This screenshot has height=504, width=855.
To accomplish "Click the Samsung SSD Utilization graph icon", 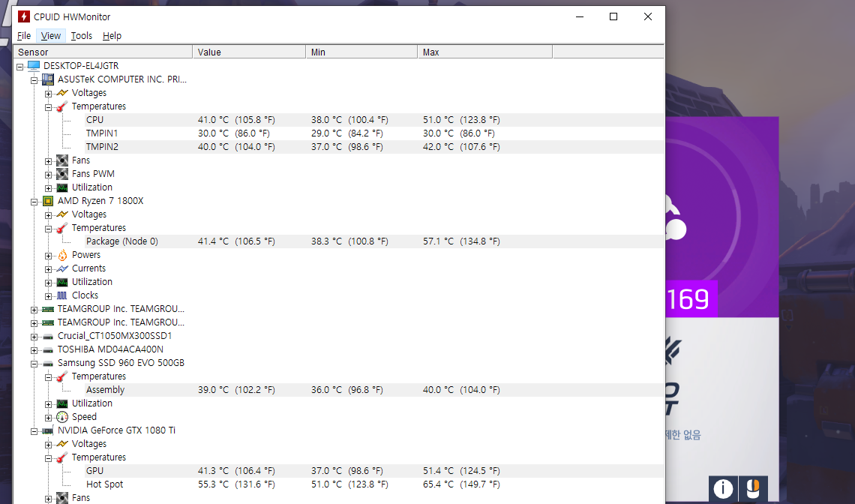I will click(62, 403).
